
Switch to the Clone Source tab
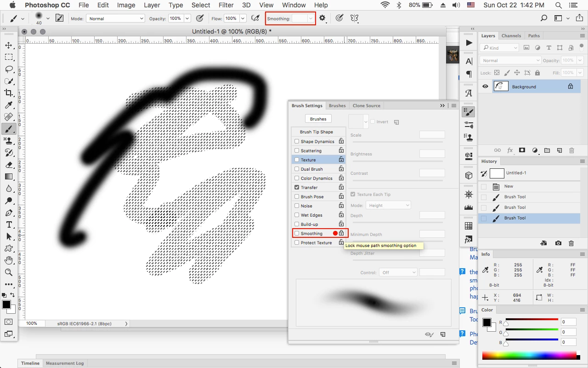coord(366,105)
